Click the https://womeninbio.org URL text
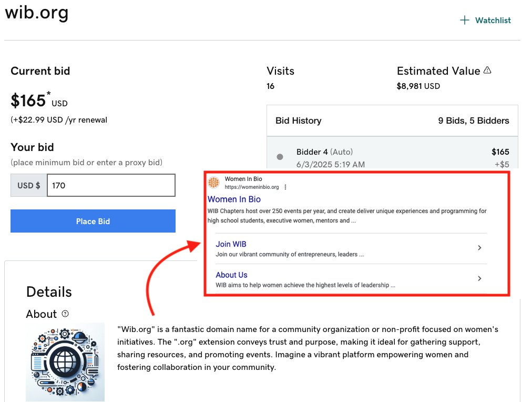The width and height of the screenshot is (532, 402). coord(252,187)
